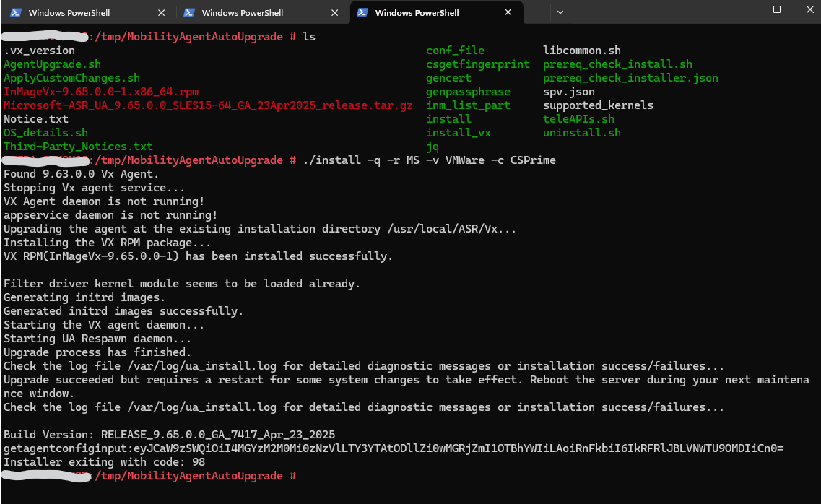This screenshot has width=821, height=504.
Task: Click ApplyCustomChanges.sh in the listing
Action: (71, 78)
